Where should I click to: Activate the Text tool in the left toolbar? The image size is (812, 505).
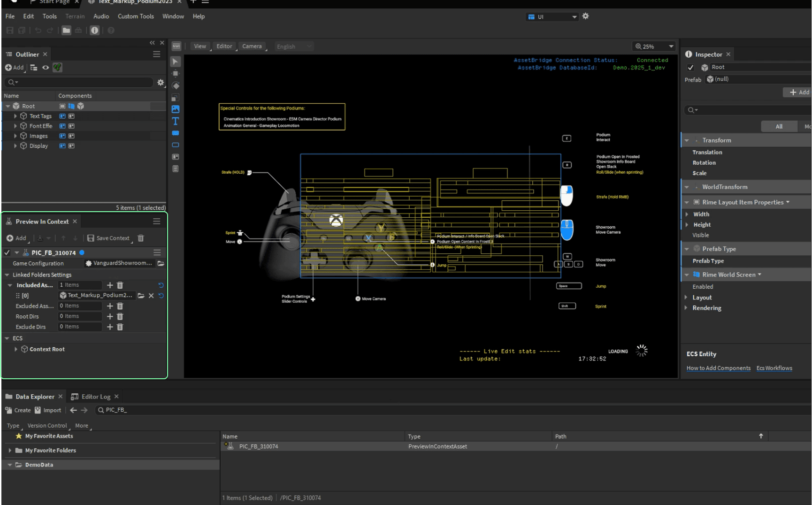pyautogui.click(x=176, y=121)
